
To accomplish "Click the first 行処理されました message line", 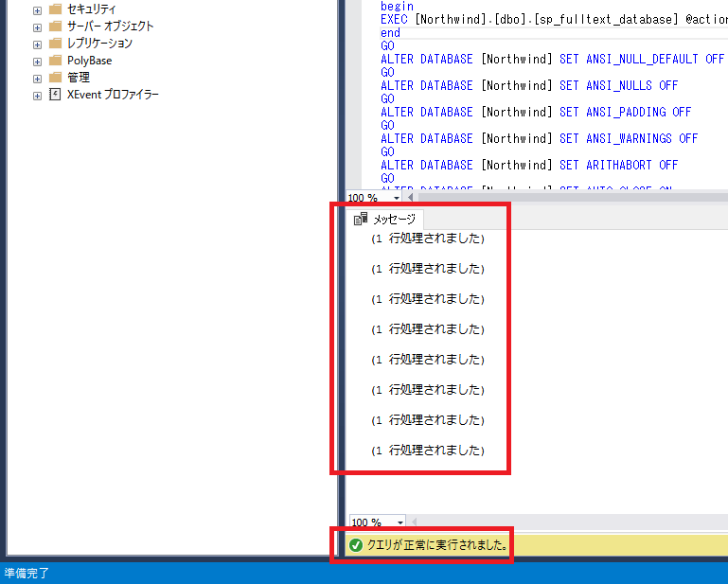I will tap(428, 239).
